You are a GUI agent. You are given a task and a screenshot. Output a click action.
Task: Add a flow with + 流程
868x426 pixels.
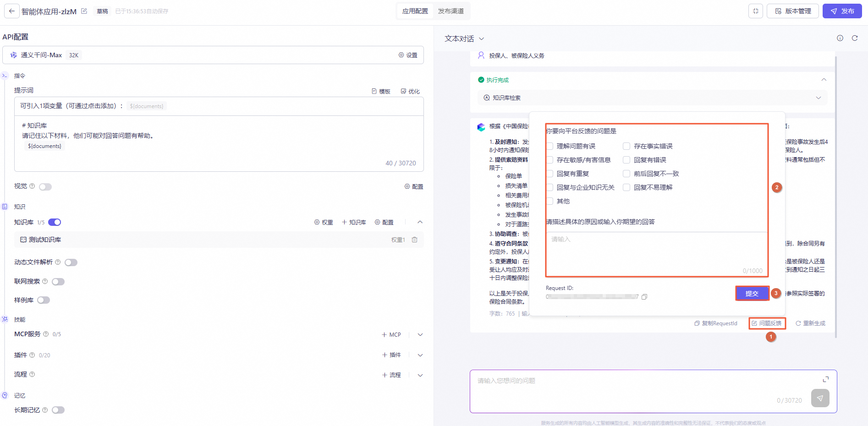click(x=391, y=375)
